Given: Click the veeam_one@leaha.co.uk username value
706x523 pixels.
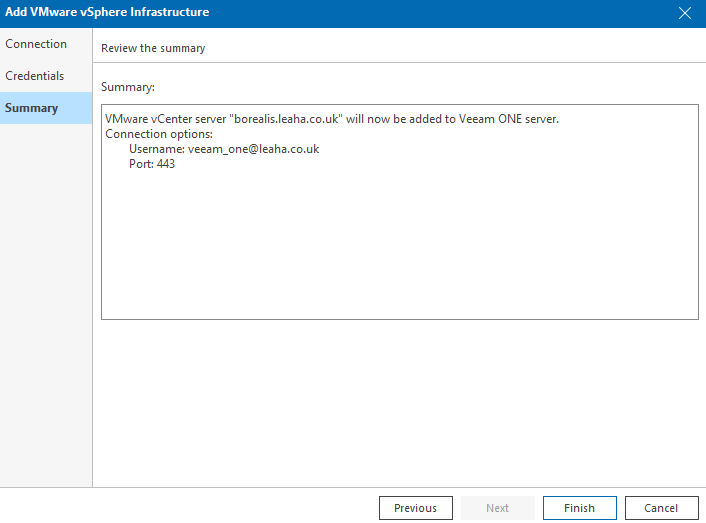Looking at the screenshot, I should (253, 149).
